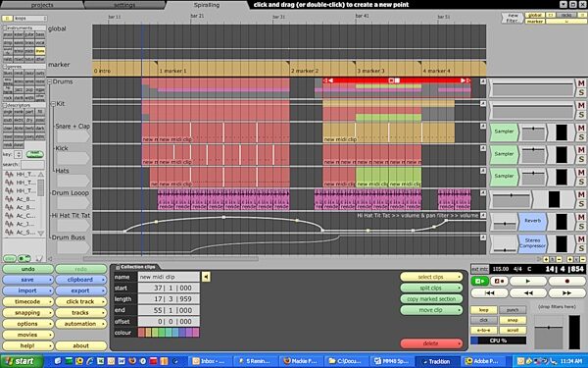
Task: Collapse the genres tag section
Action: point(5,67)
